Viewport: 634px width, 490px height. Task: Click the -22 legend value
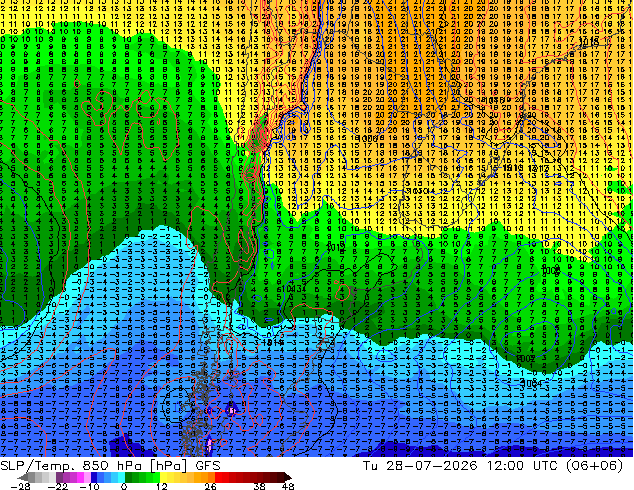point(58,486)
